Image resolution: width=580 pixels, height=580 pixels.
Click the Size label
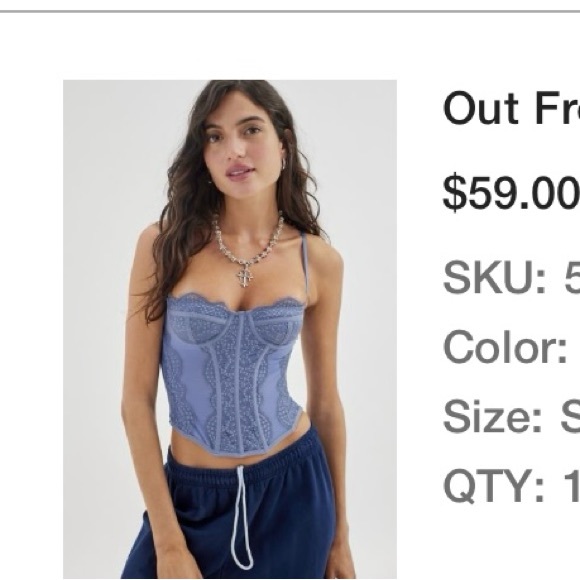point(492,416)
